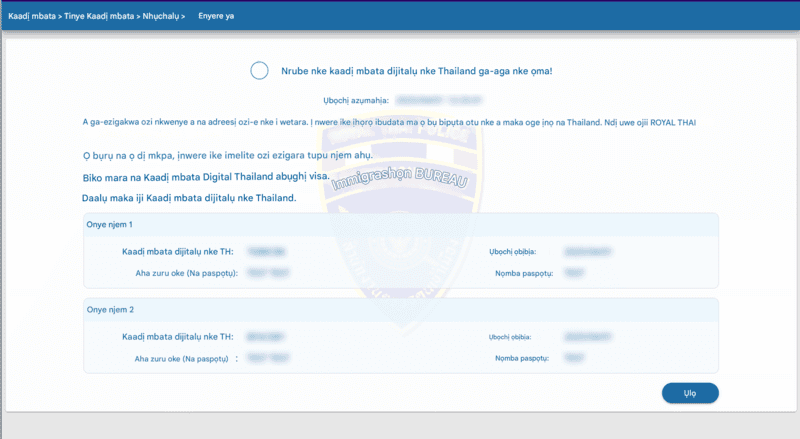Go to Kaadị mbata breadcrumb
This screenshot has width=800, height=439.
pos(30,16)
